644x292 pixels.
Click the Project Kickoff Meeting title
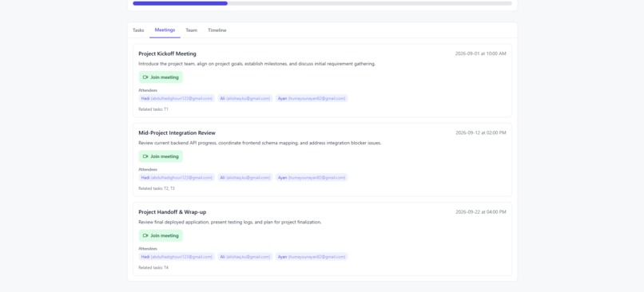tap(167, 53)
